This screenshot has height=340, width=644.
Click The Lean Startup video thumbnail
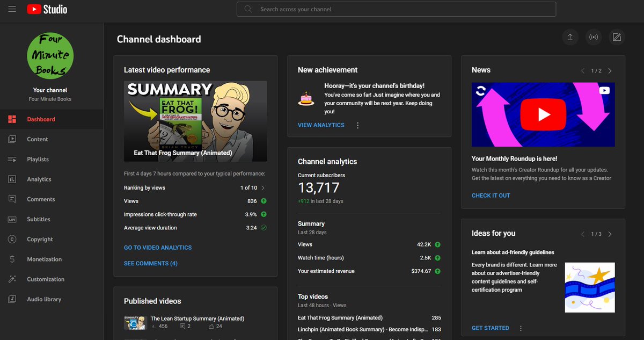tap(134, 322)
